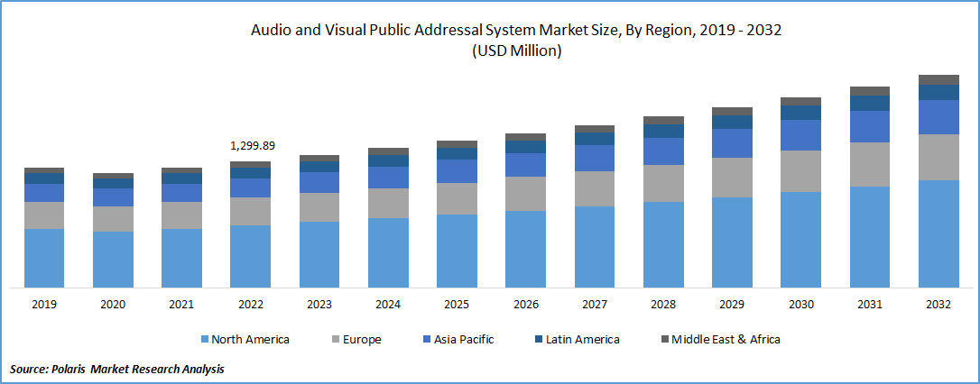The image size is (980, 384).
Task: Select North America segment of the 2027 bar
Action: 595,247
